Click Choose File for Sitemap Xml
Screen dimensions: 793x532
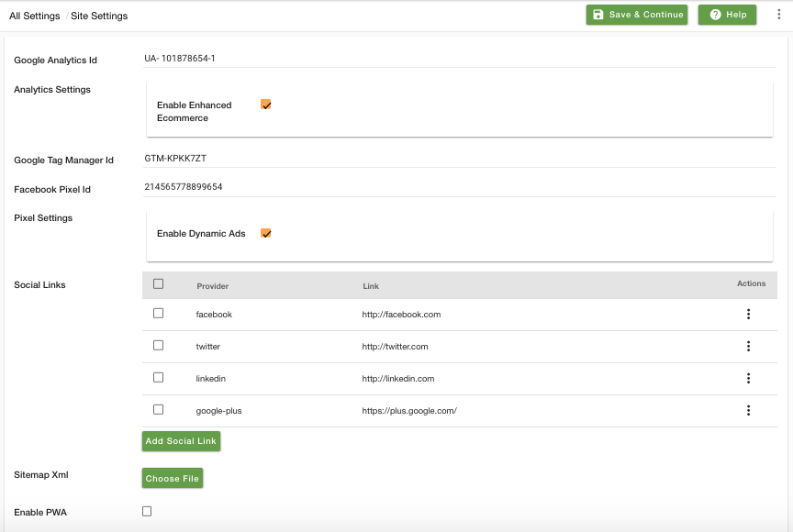pyautogui.click(x=173, y=479)
